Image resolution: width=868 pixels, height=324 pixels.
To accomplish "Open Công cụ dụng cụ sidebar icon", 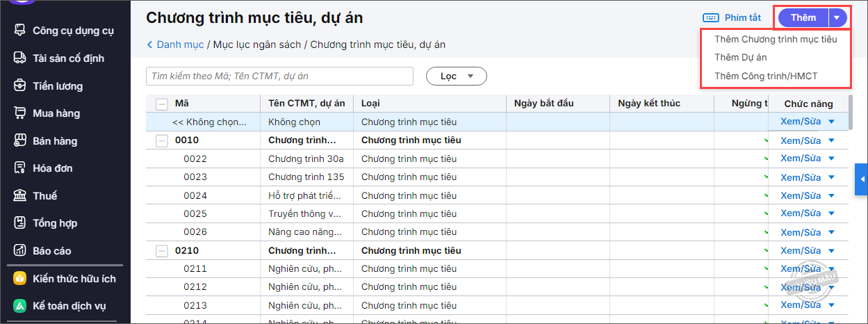I will [x=20, y=31].
